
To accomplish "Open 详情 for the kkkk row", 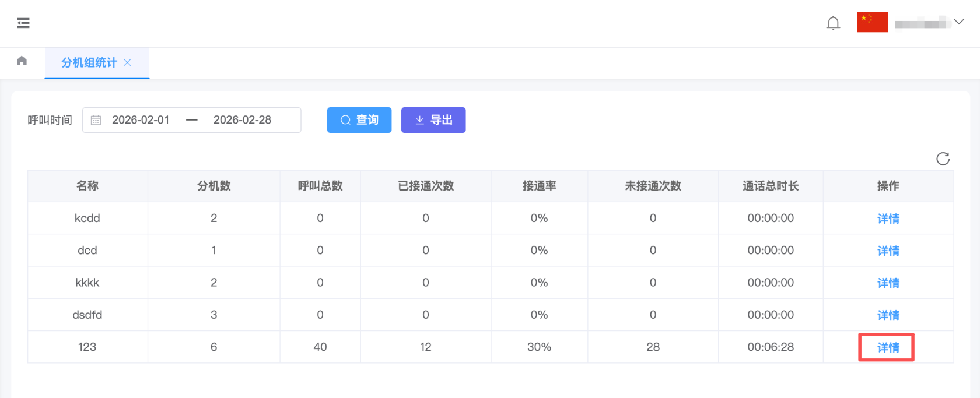I will coord(888,283).
